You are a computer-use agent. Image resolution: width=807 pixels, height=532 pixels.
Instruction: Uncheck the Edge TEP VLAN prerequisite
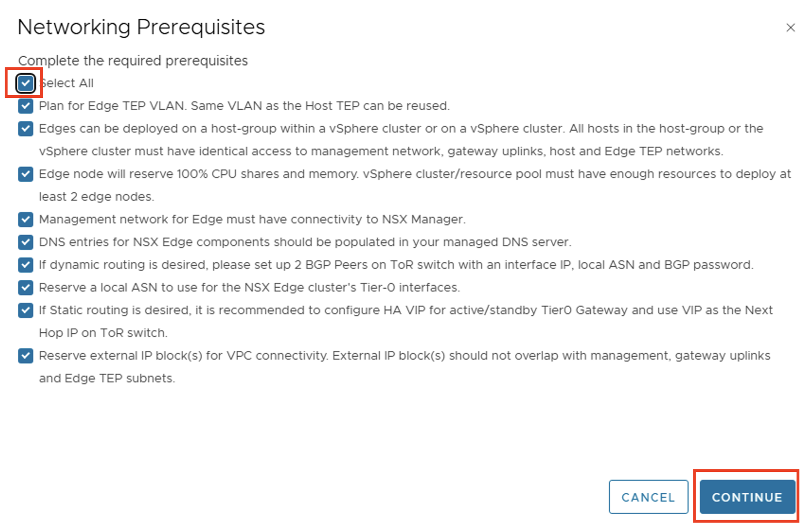26,106
